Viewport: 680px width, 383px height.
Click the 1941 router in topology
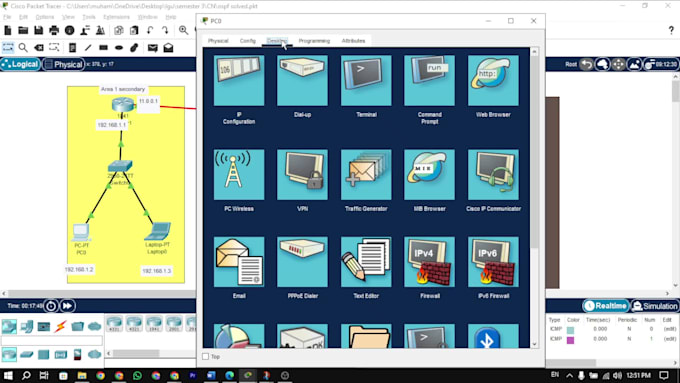(x=123, y=105)
